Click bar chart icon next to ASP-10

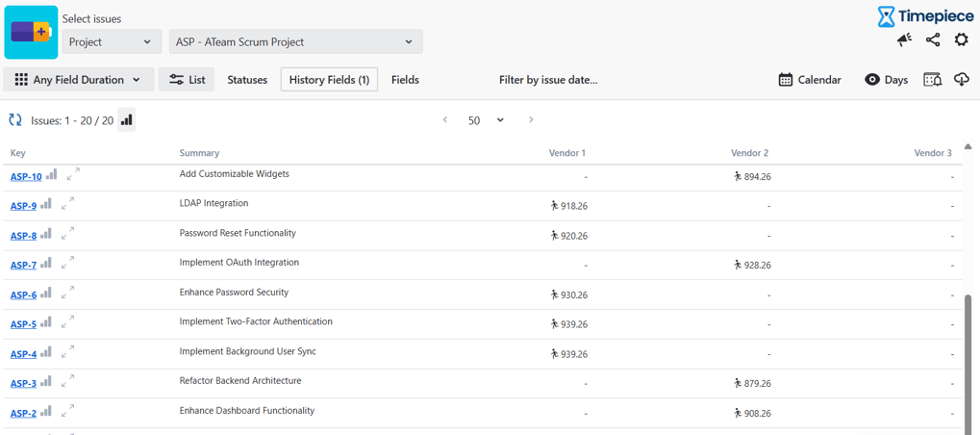(x=51, y=174)
